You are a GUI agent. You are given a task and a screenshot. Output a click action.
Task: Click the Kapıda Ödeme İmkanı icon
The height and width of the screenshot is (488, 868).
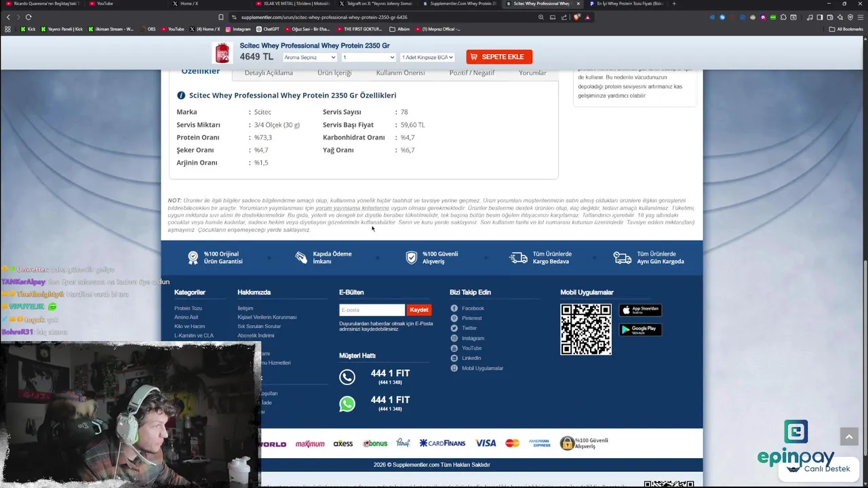301,258
